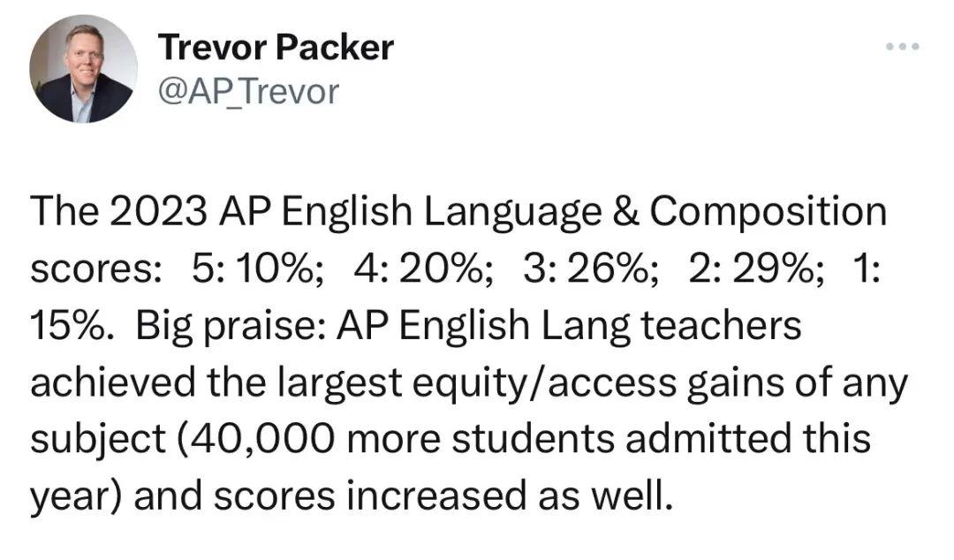The width and height of the screenshot is (954, 560).
Task: Click the Trevor Packer display name
Action: click(x=276, y=48)
